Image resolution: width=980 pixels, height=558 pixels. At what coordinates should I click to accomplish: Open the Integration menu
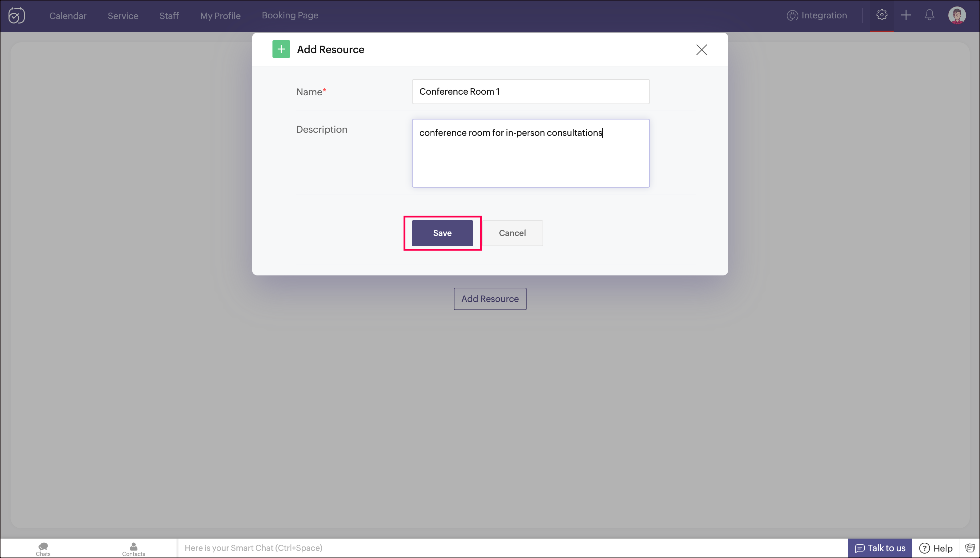pyautogui.click(x=816, y=15)
